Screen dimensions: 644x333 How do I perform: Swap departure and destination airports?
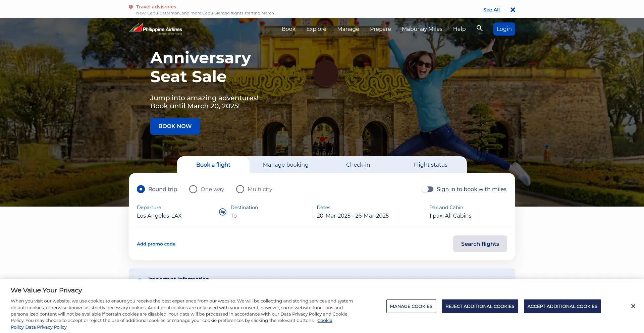(223, 212)
